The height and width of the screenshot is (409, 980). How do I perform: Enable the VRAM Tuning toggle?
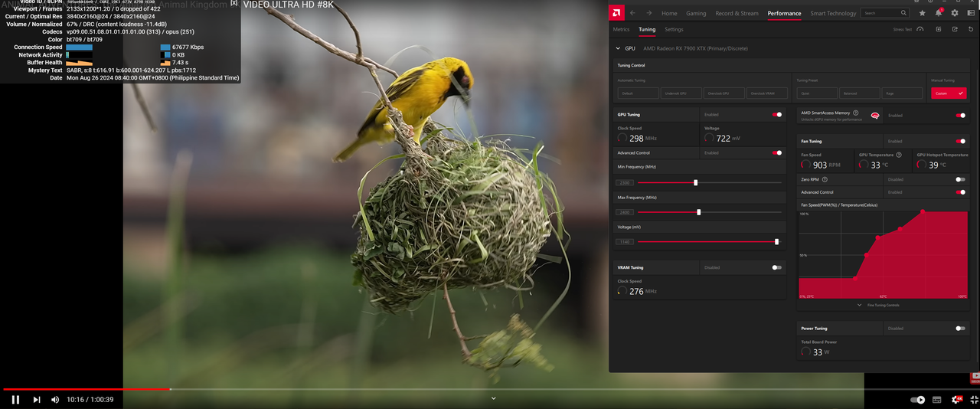pyautogui.click(x=777, y=267)
